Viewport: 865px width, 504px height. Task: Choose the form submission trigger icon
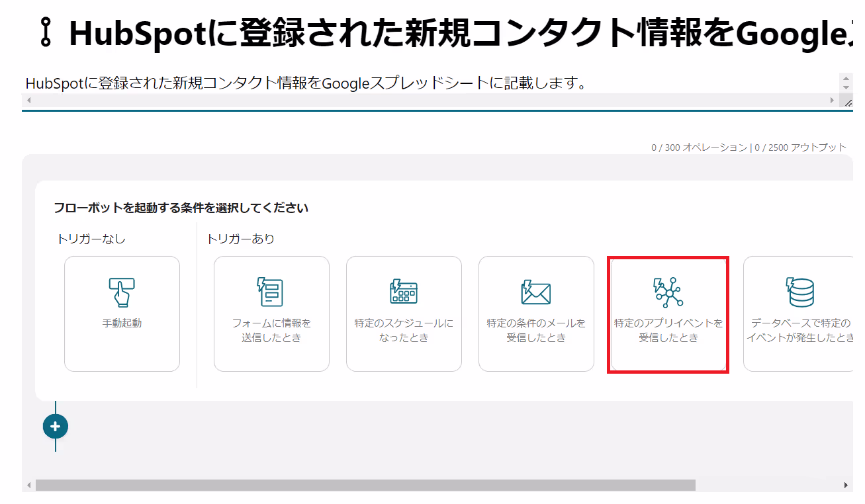[x=271, y=292]
